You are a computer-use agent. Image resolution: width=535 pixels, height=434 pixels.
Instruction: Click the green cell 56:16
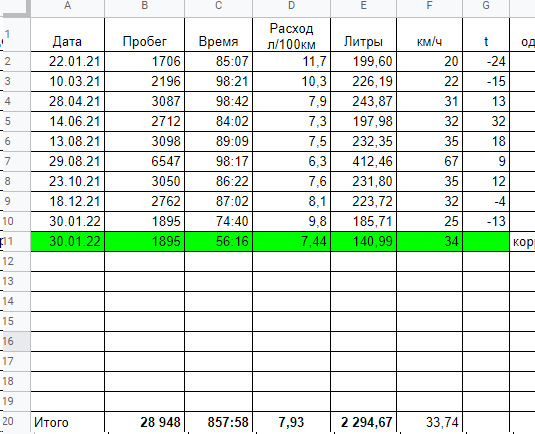click(x=218, y=241)
